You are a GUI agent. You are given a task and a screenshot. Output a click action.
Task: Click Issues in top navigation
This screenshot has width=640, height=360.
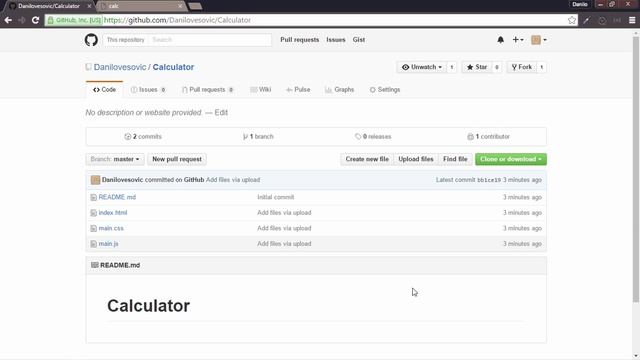(336, 40)
